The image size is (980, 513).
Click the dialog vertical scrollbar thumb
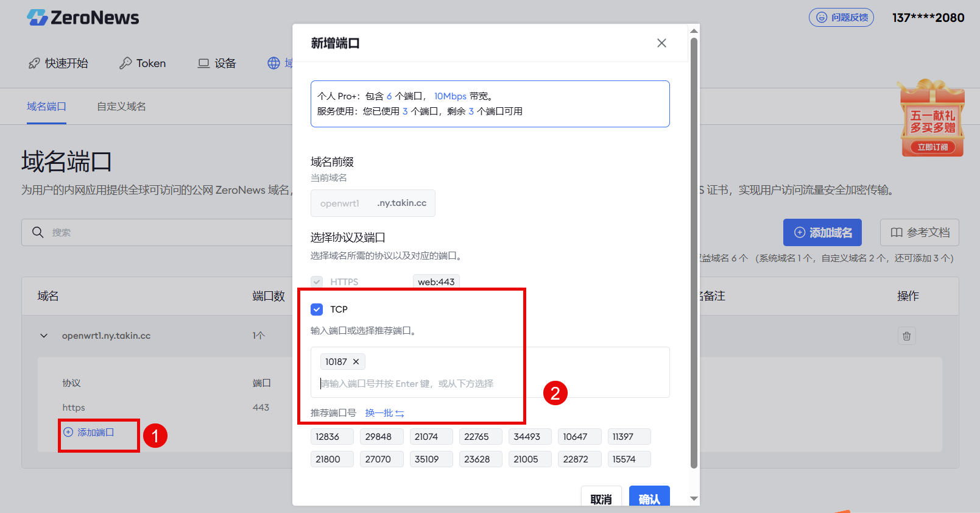click(694, 253)
